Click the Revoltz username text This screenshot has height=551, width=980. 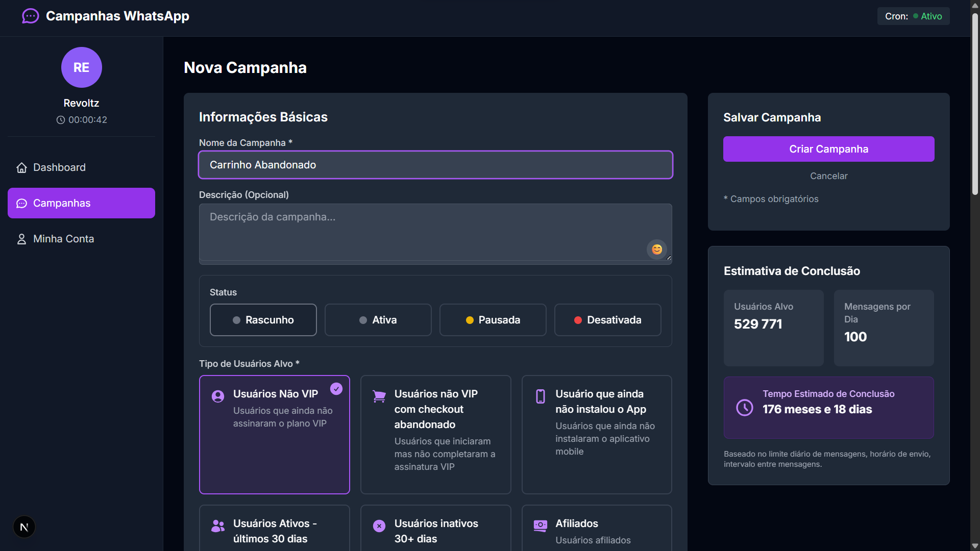pos(81,103)
